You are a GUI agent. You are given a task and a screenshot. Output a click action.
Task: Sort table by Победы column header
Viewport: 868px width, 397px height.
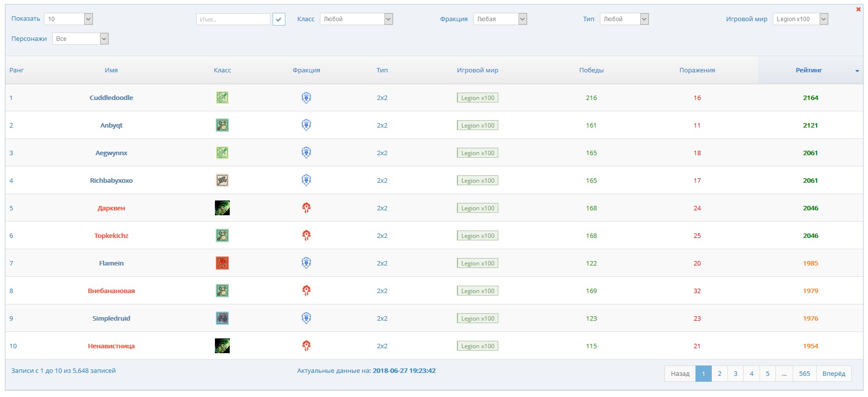pos(591,70)
